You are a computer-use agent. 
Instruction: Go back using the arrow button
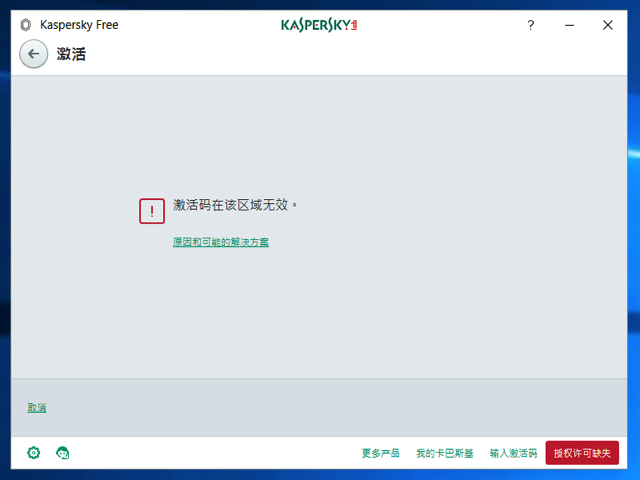33,54
